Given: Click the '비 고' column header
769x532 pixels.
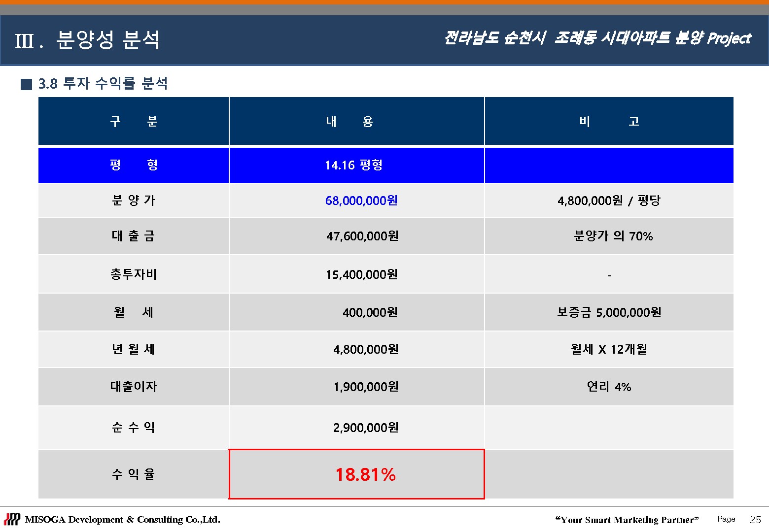Looking at the screenshot, I should point(609,121).
